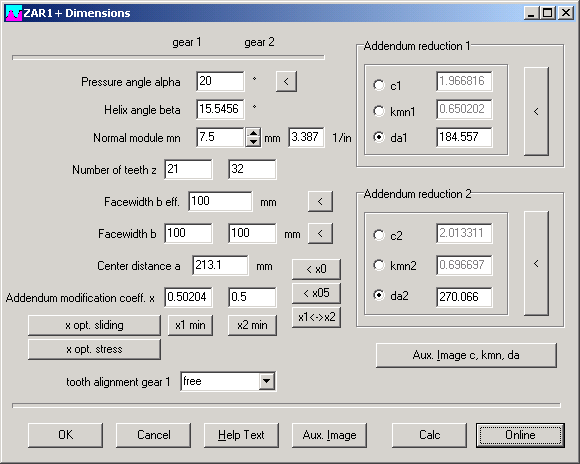Close the ZAR1+ Dimensions window
This screenshot has height=464, width=580.
click(566, 13)
